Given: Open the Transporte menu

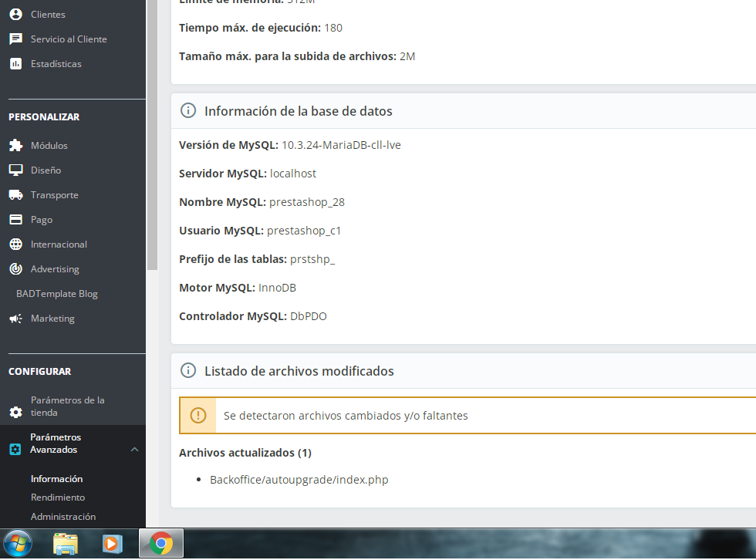Looking at the screenshot, I should 55,194.
